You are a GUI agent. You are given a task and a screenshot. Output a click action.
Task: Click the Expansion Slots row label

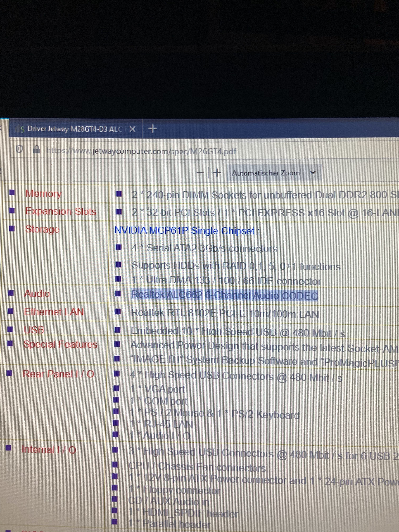[x=61, y=211]
